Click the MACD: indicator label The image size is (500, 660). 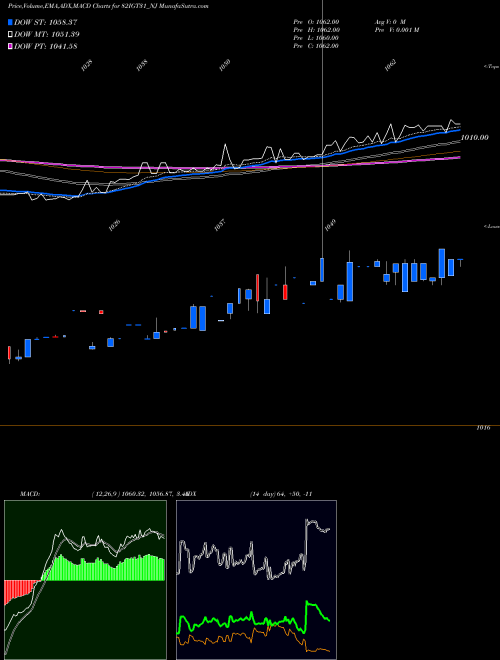click(x=29, y=494)
